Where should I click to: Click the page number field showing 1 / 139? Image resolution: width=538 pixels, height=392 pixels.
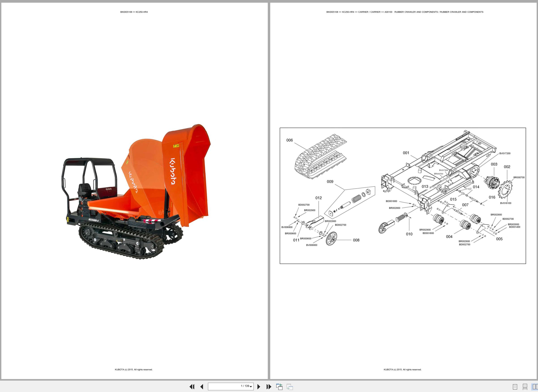[231, 386]
